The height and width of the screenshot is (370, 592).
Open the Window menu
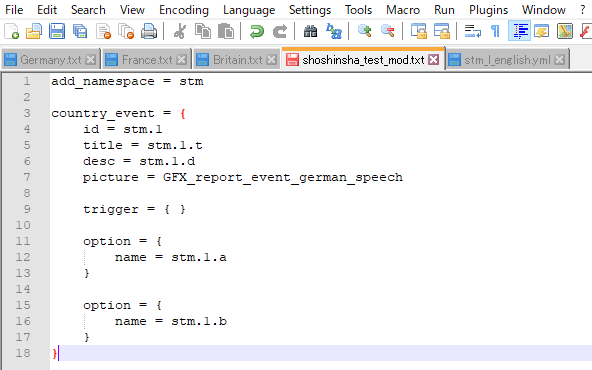544,9
